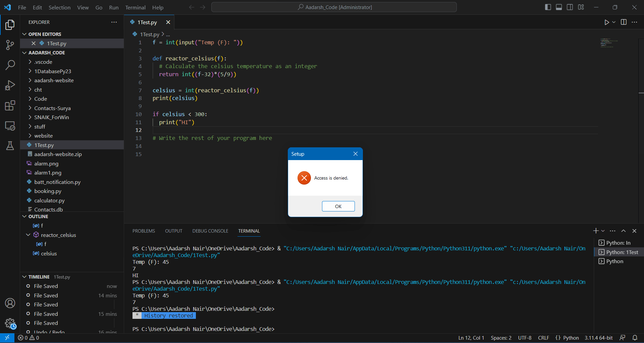The image size is (644, 343).
Task: Open the Selection menu
Action: coord(59,7)
